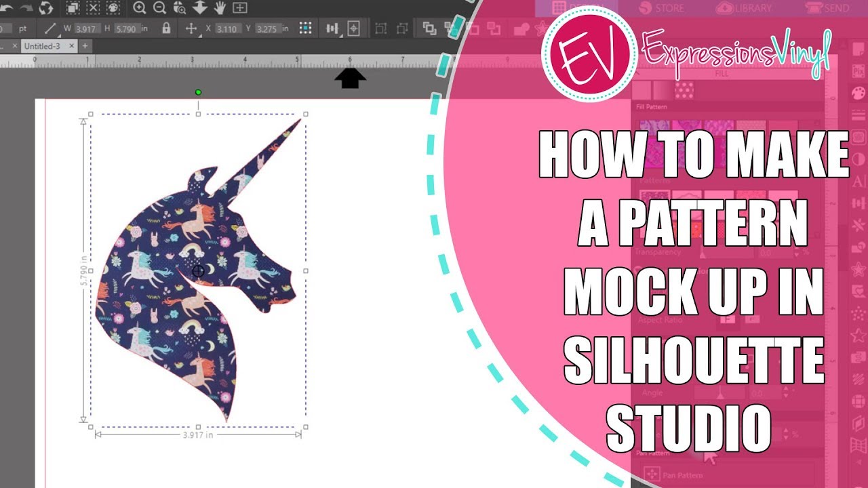Open the align objects dropdown icon
The width and height of the screenshot is (868, 488).
(332, 28)
